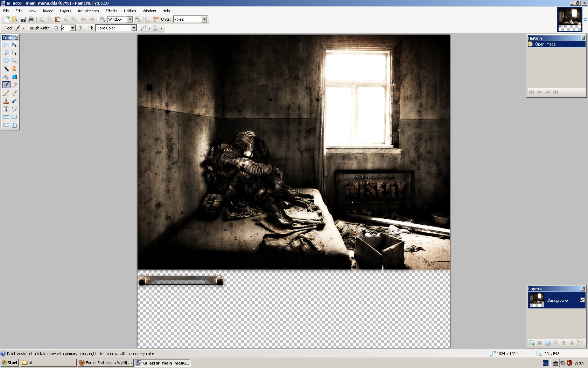Select the Ellipse shape tool
This screenshot has width=588, height=368.
[x=6, y=125]
